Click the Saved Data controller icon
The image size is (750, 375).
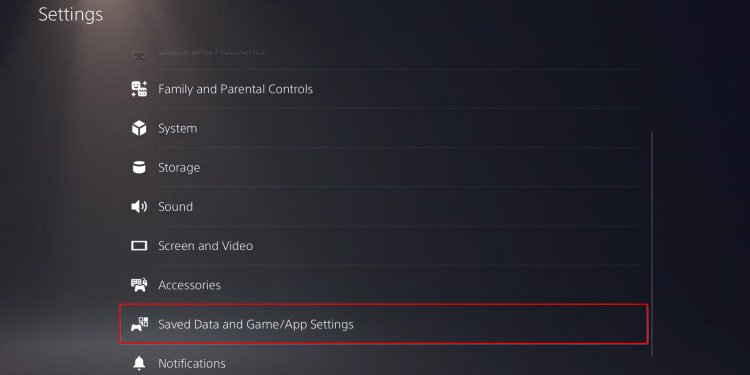point(139,324)
